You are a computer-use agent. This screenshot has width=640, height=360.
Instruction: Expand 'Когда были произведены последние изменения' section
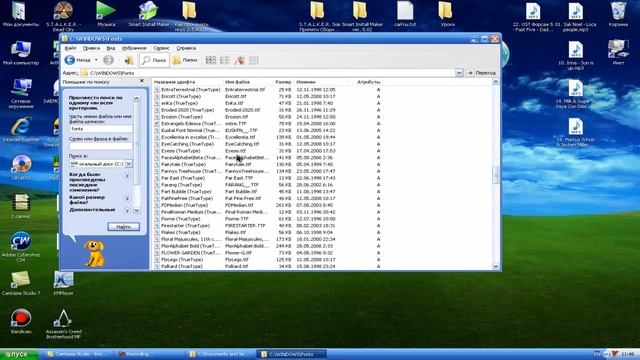pos(127,176)
